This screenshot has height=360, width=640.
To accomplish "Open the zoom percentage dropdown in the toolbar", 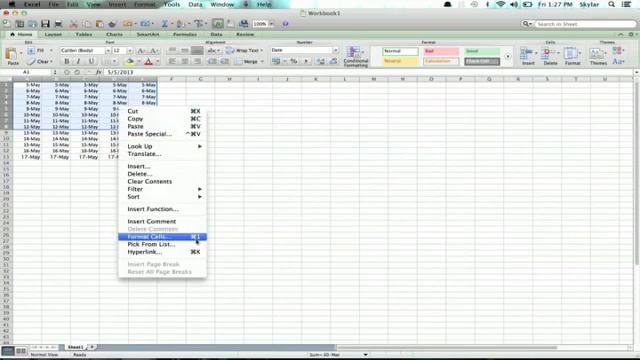I will 271,24.
